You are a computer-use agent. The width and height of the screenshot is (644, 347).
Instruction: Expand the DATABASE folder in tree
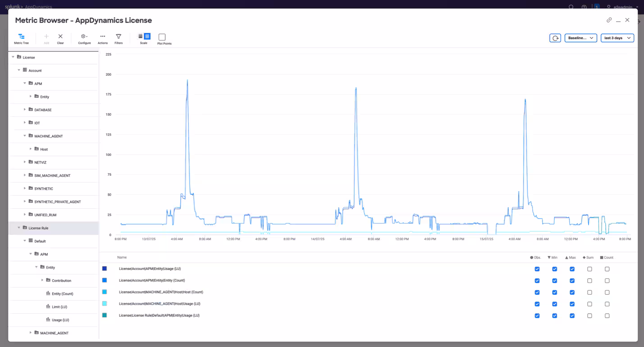[x=25, y=110]
